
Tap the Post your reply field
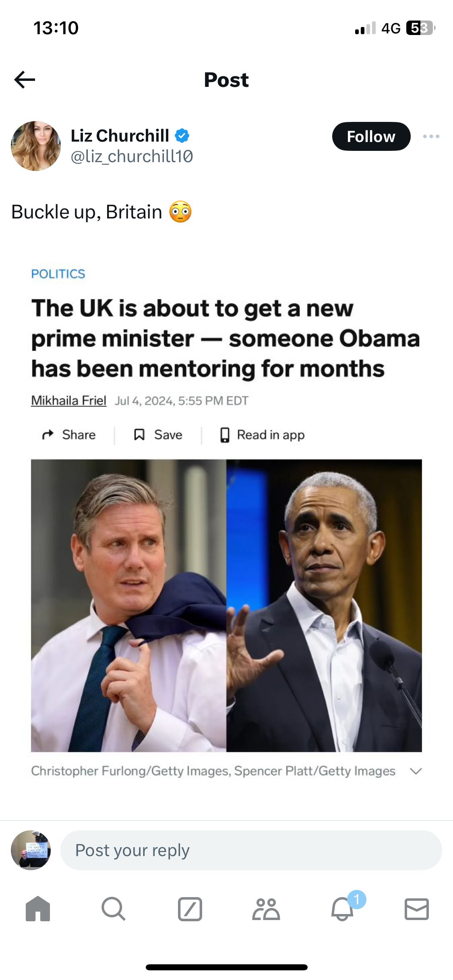(251, 850)
